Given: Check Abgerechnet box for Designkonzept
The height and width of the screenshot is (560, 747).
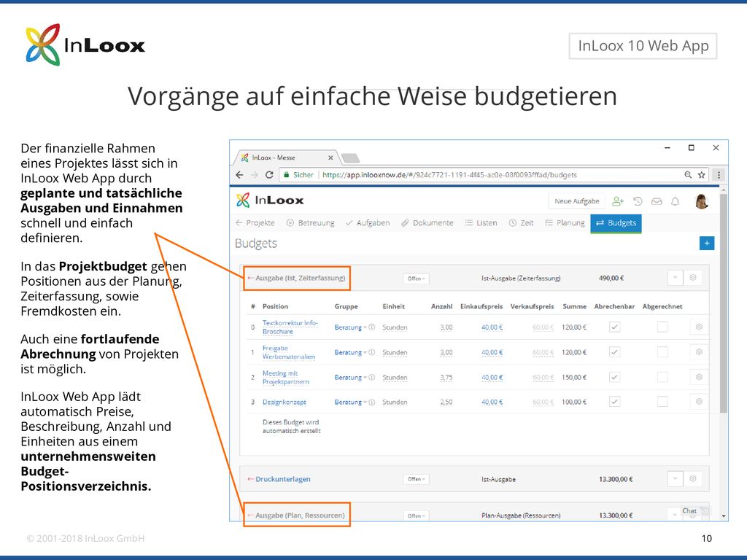Looking at the screenshot, I should pyautogui.click(x=662, y=402).
